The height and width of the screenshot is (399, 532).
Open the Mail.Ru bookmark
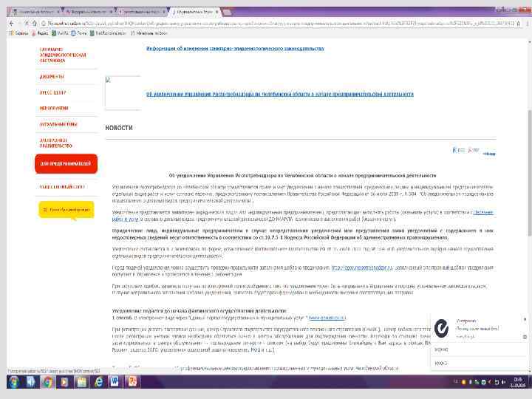click(60, 33)
